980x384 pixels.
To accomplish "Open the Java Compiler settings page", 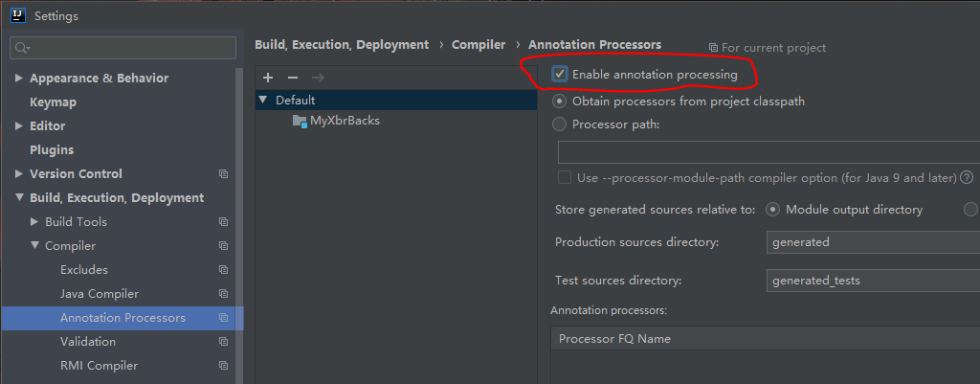I will [x=100, y=294].
